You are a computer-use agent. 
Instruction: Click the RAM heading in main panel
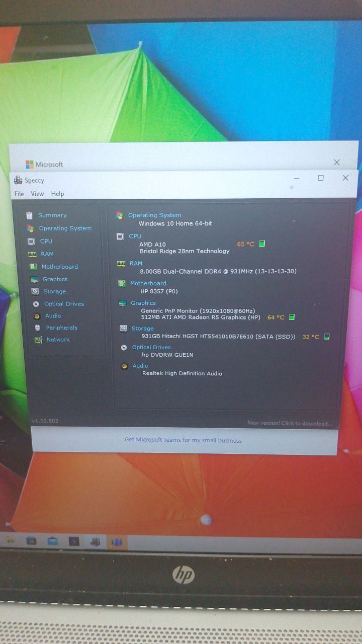pyautogui.click(x=136, y=263)
